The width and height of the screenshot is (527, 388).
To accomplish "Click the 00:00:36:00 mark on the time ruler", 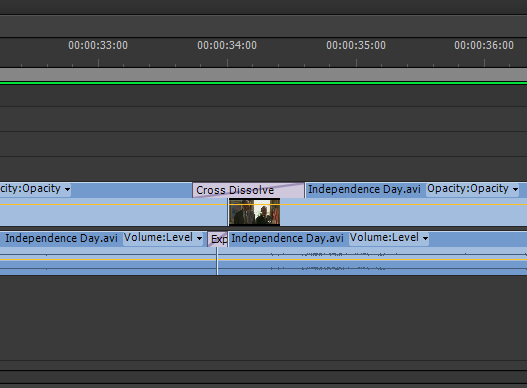I will pos(484,45).
